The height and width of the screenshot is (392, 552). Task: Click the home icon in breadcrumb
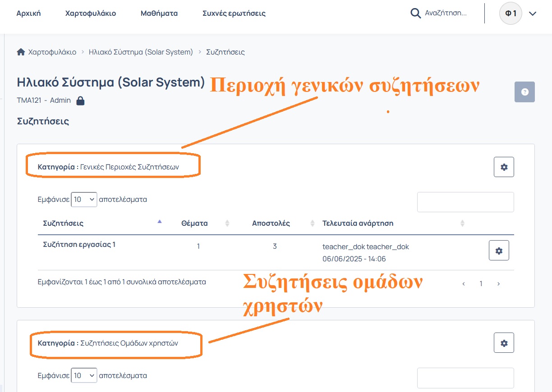coord(21,52)
